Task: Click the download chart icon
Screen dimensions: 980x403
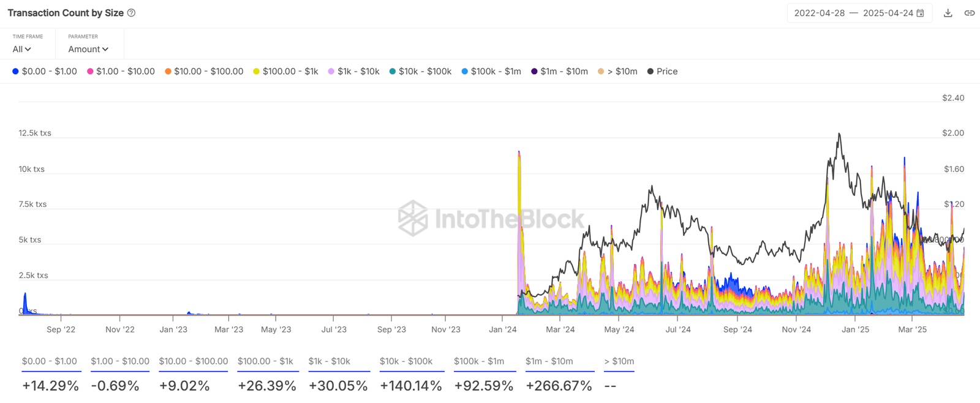Action: [x=948, y=13]
